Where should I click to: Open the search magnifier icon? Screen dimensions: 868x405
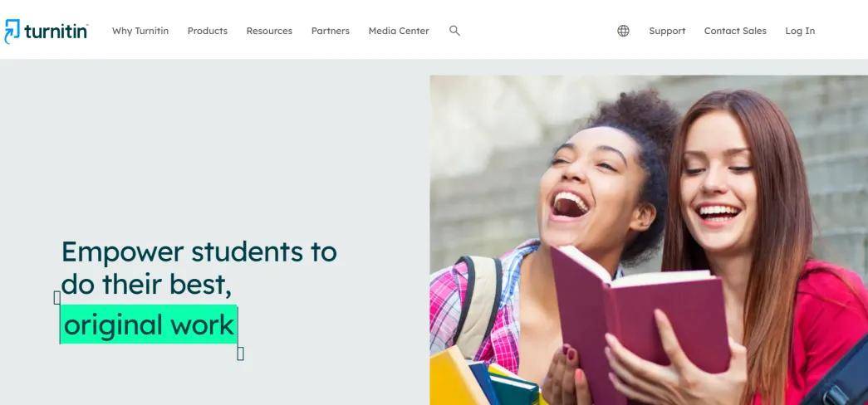[x=454, y=31]
